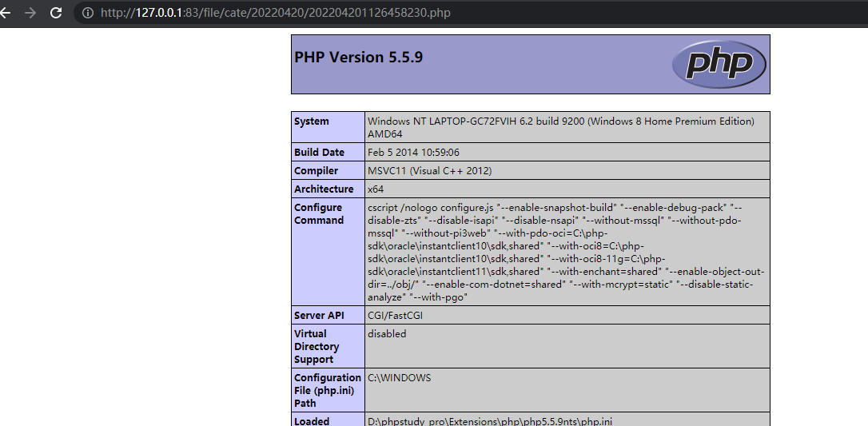Click the Windows NT LAPTOP-GC72FVIH system value
Image resolution: width=868 pixels, height=426 pixels.
coord(561,127)
